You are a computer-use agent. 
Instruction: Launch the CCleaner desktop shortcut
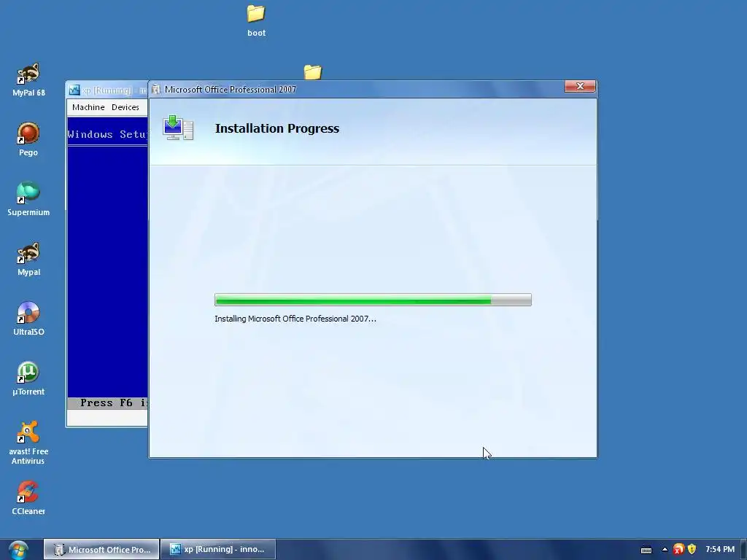point(28,498)
